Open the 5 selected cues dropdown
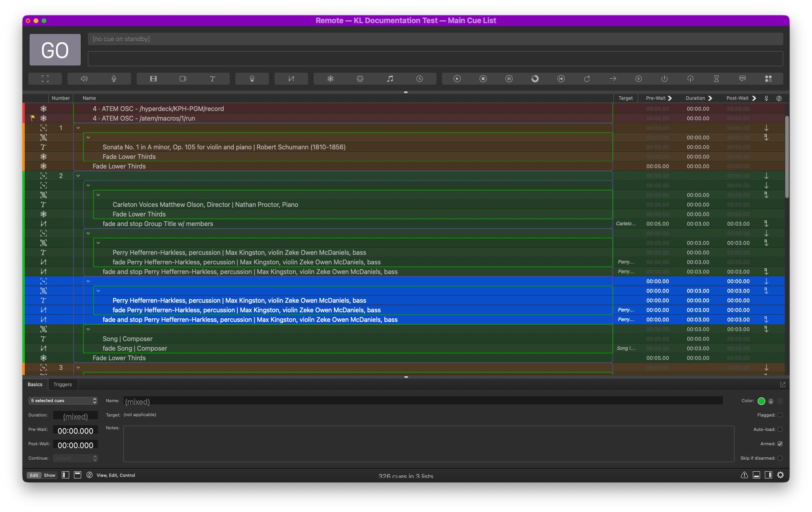This screenshot has width=812, height=512. click(64, 401)
